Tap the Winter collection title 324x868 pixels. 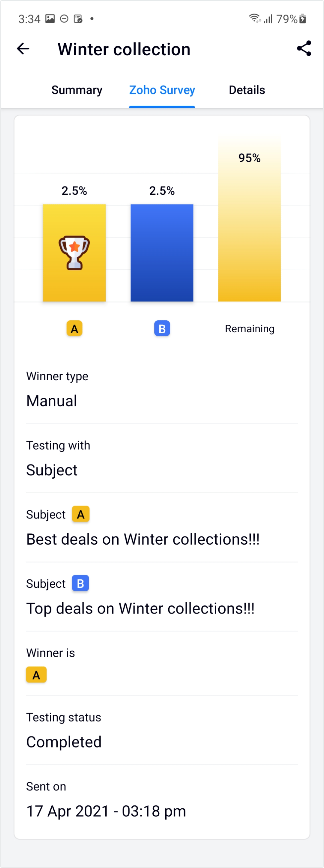(124, 49)
